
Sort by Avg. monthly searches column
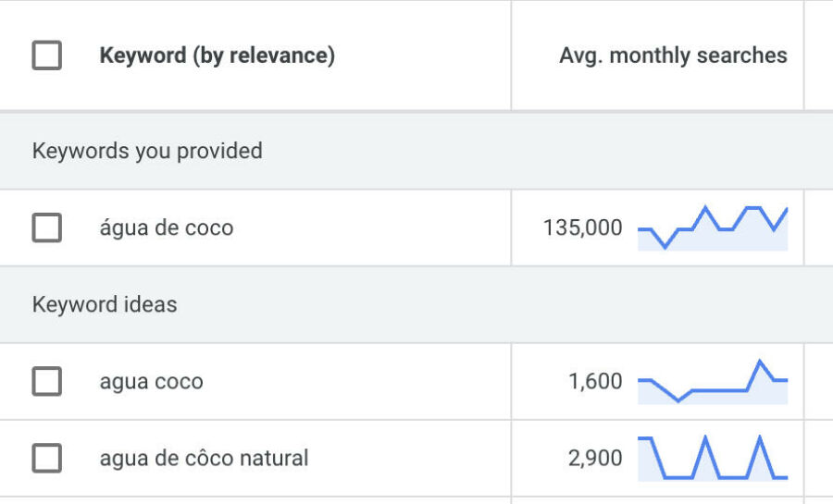tap(673, 55)
